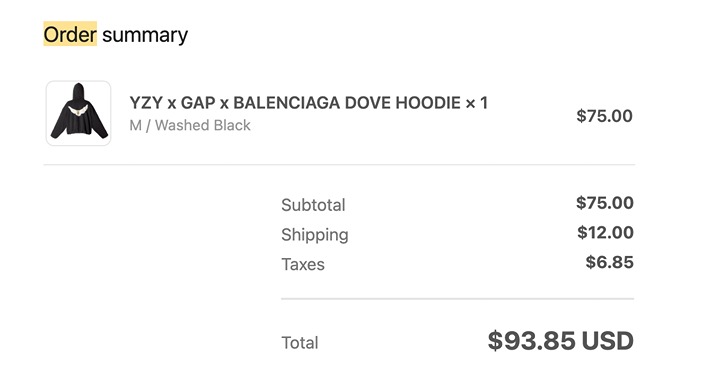
Task: Click the highlighted word Order
Action: 70,34
